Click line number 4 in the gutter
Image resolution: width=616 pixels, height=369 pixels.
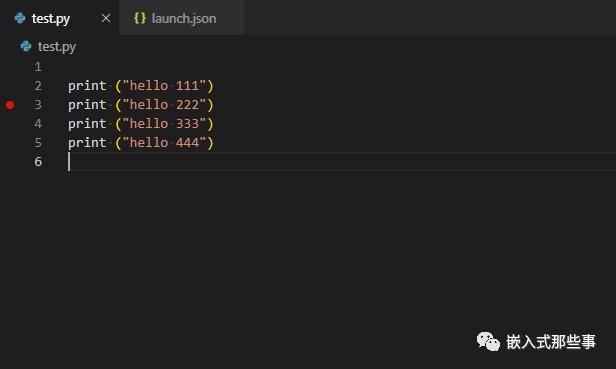pos(38,124)
